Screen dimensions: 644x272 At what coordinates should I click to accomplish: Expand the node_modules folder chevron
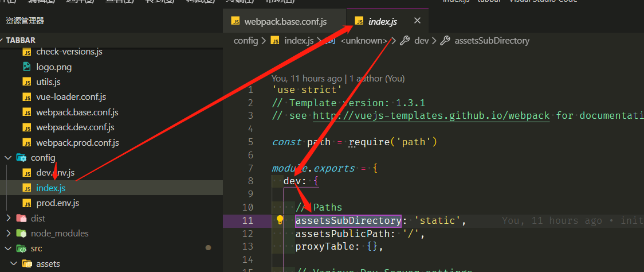tap(9, 234)
